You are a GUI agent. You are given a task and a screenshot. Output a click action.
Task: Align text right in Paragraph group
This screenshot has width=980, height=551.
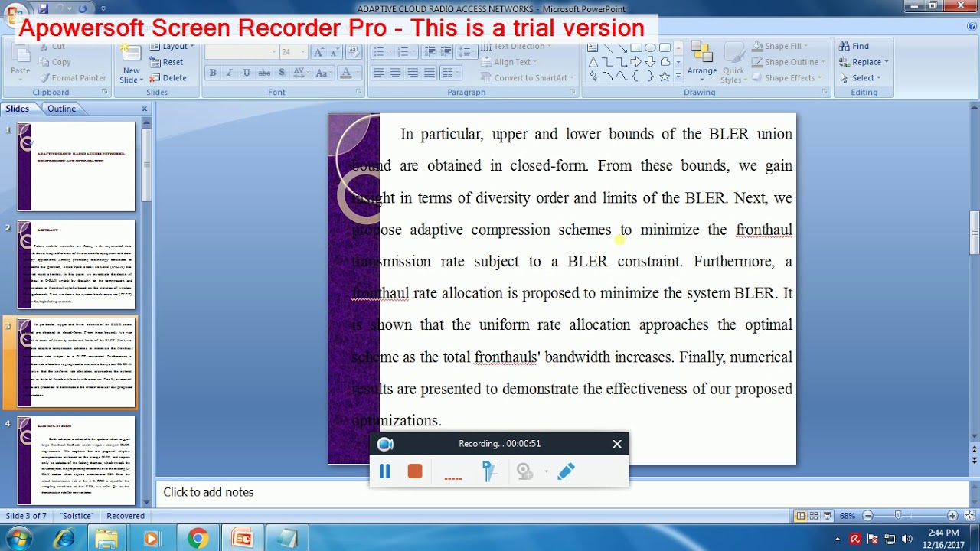pos(413,73)
